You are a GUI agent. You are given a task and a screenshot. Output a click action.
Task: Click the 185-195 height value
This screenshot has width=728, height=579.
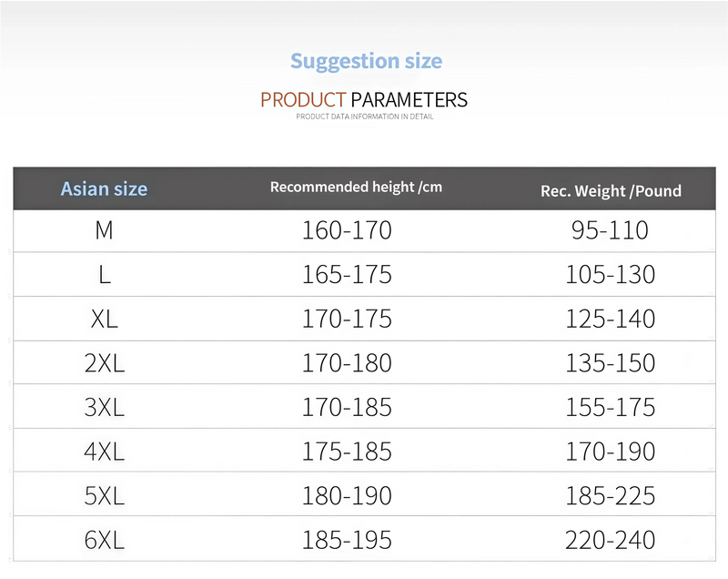point(347,540)
